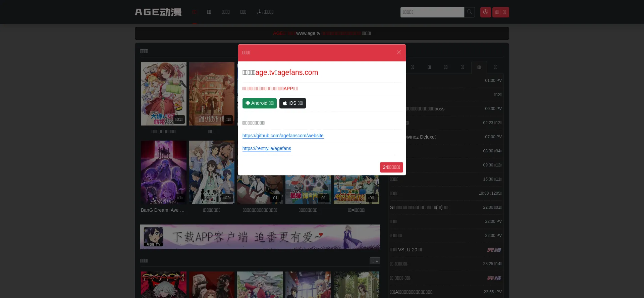Open the schedule row timed 16:30
The width and height of the screenshot is (644, 298).
(x=447, y=179)
